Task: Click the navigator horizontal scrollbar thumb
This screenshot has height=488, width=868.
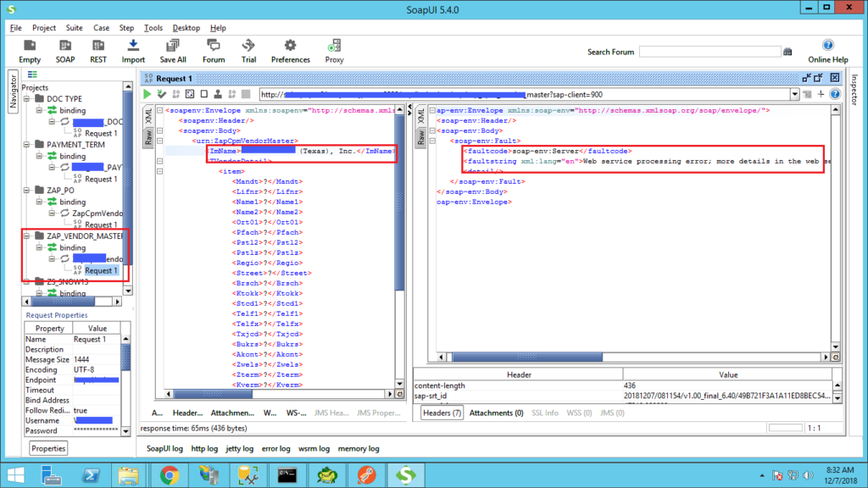Action: point(63,302)
